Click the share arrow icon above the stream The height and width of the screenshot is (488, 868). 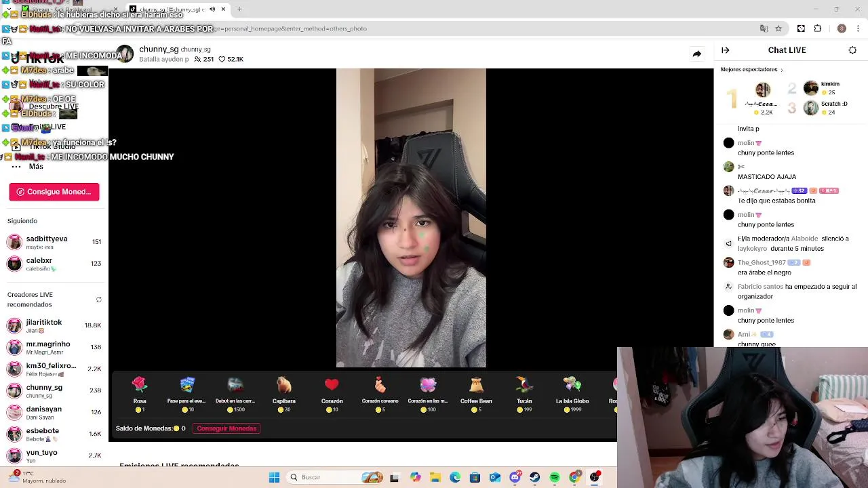point(696,54)
